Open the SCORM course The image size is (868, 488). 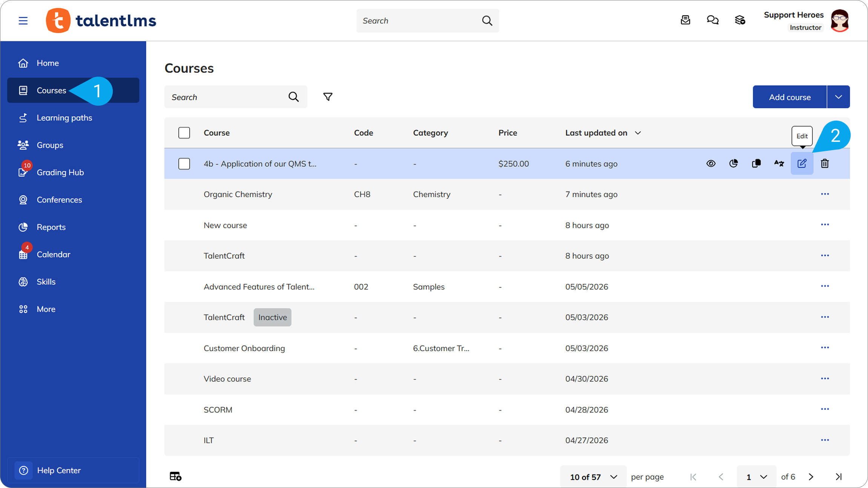point(218,410)
